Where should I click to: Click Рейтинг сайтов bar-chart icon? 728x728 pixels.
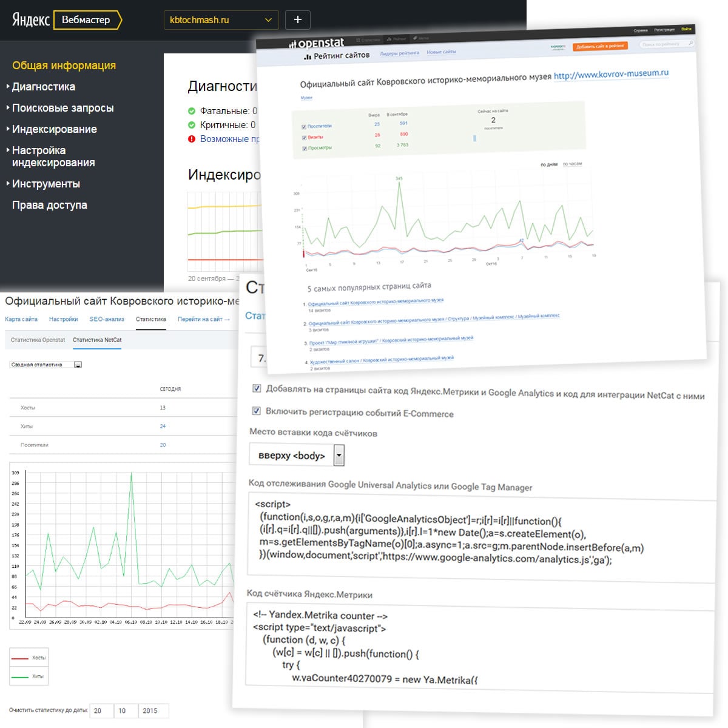click(308, 57)
